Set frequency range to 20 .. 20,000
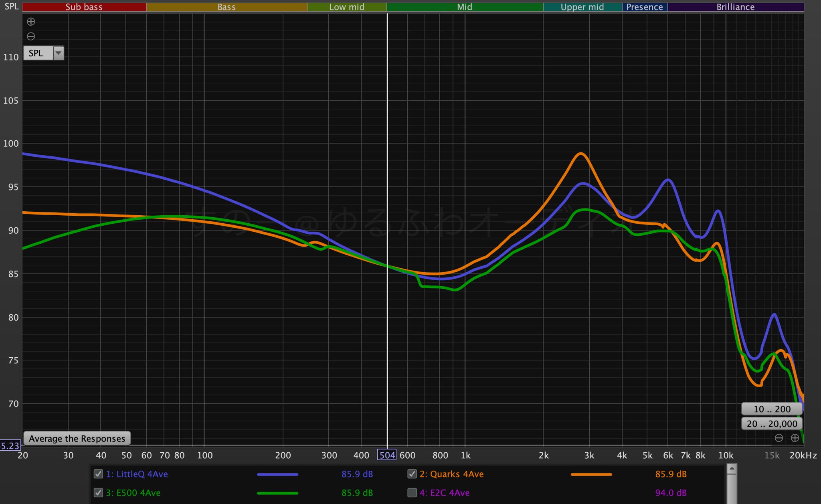The image size is (821, 504). point(772,424)
